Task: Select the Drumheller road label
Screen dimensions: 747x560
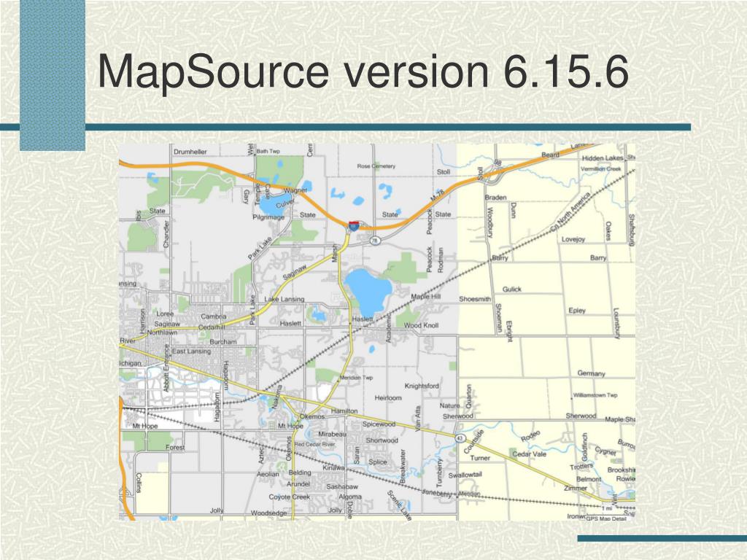Action: pos(190,152)
